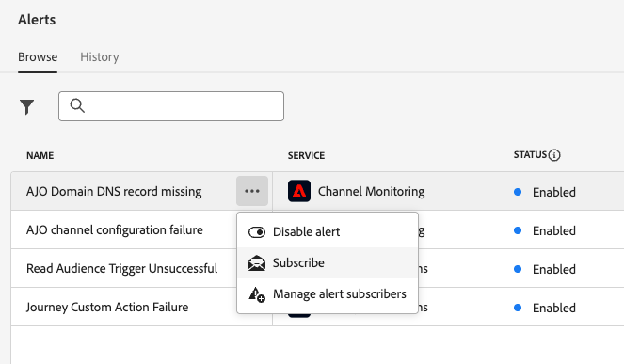The height and width of the screenshot is (364, 624).
Task: Select the Read Audience Trigger Unsuccessful alert
Action: click(121, 268)
